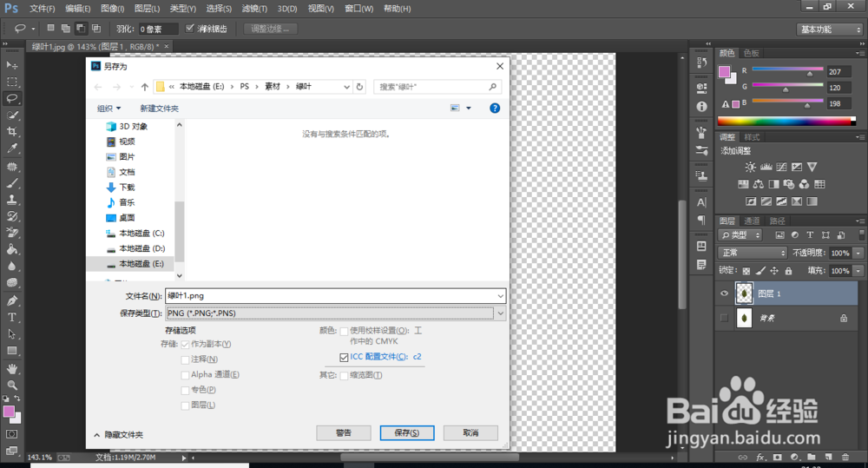Select the Clone Stamp tool
Image resolution: width=868 pixels, height=468 pixels.
coord(11,200)
